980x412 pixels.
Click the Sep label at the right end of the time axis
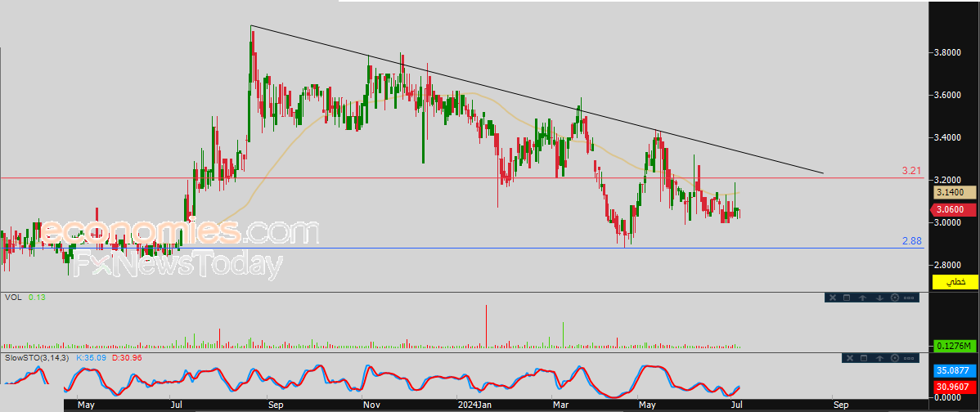841,405
